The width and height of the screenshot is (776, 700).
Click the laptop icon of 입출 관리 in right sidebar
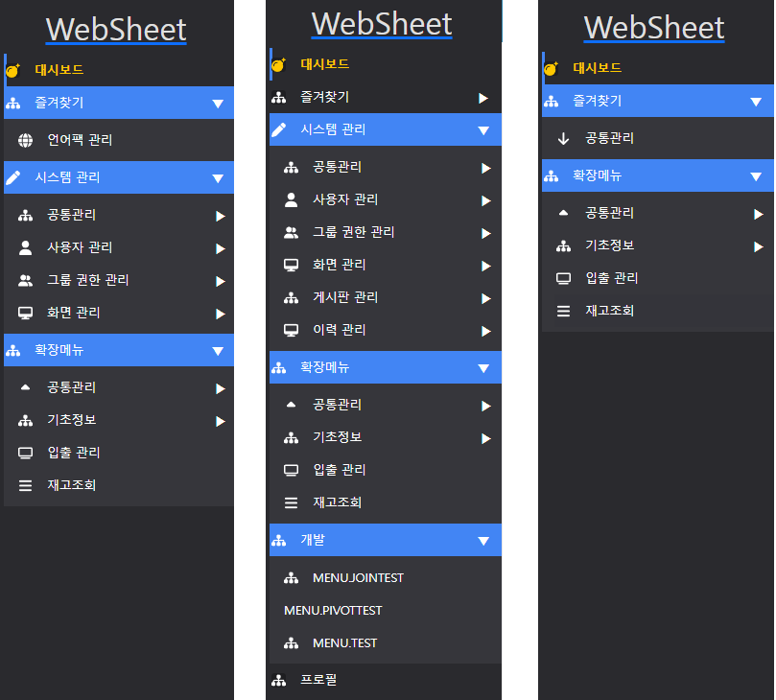click(x=563, y=278)
